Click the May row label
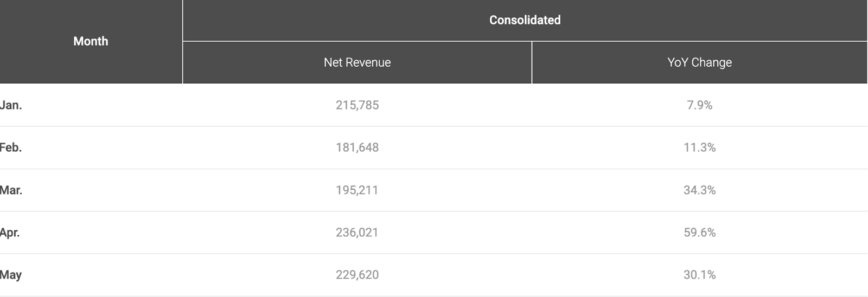Screen dimensions: 868x297 11,275
